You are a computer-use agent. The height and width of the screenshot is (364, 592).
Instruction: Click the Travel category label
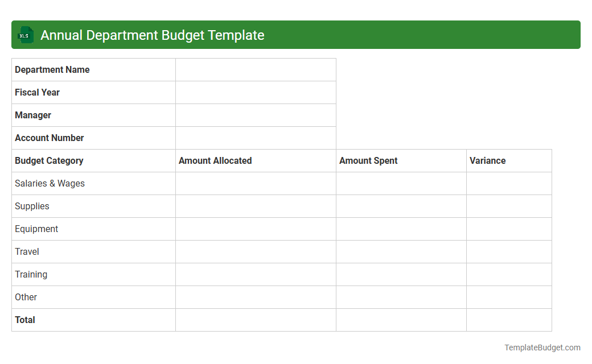(27, 251)
